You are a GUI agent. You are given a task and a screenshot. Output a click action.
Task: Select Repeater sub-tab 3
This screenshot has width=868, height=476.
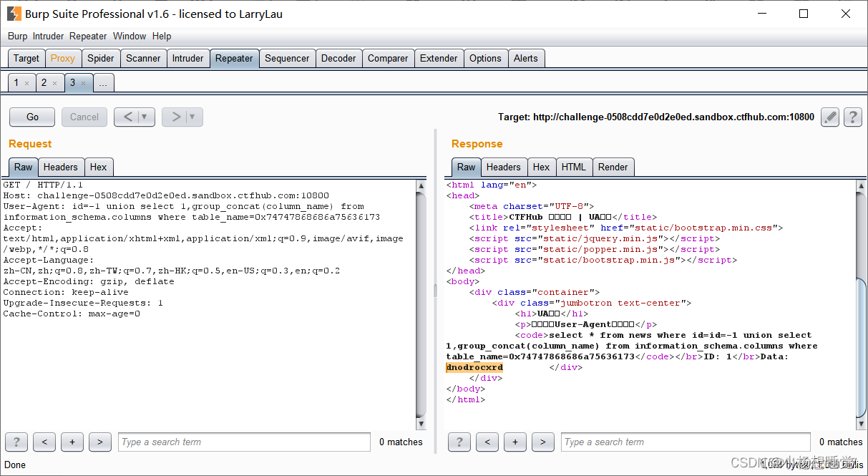point(72,83)
